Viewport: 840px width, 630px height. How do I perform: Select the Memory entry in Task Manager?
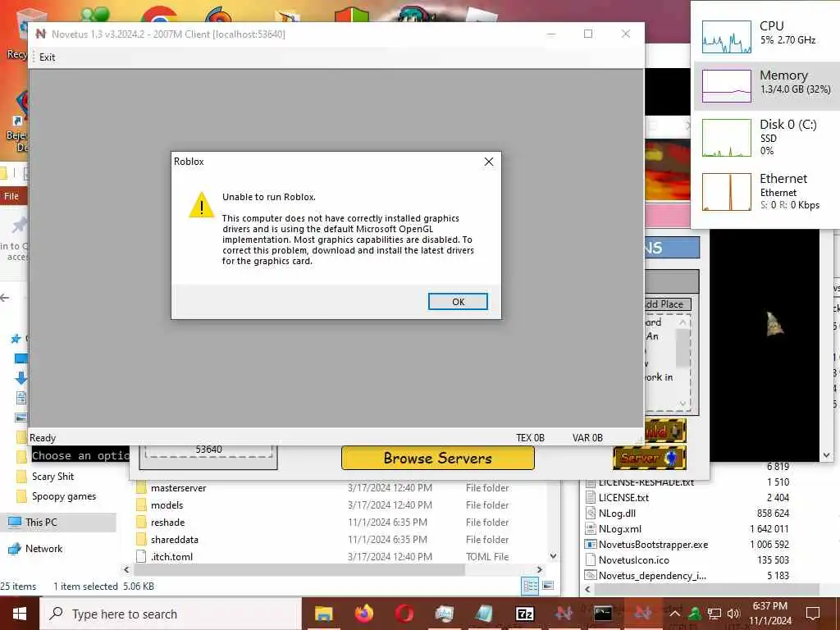[x=767, y=85]
